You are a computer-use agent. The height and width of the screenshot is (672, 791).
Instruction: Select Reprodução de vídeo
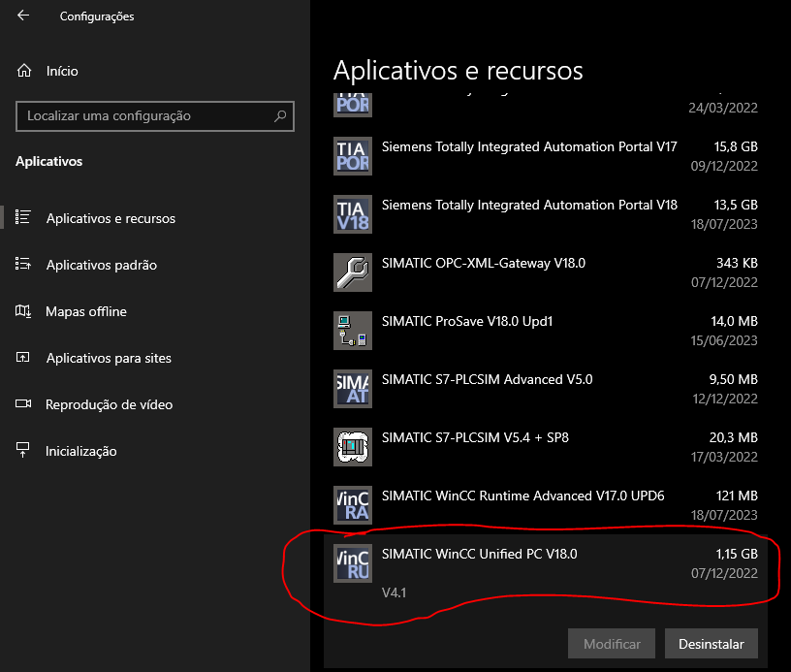[x=108, y=404]
